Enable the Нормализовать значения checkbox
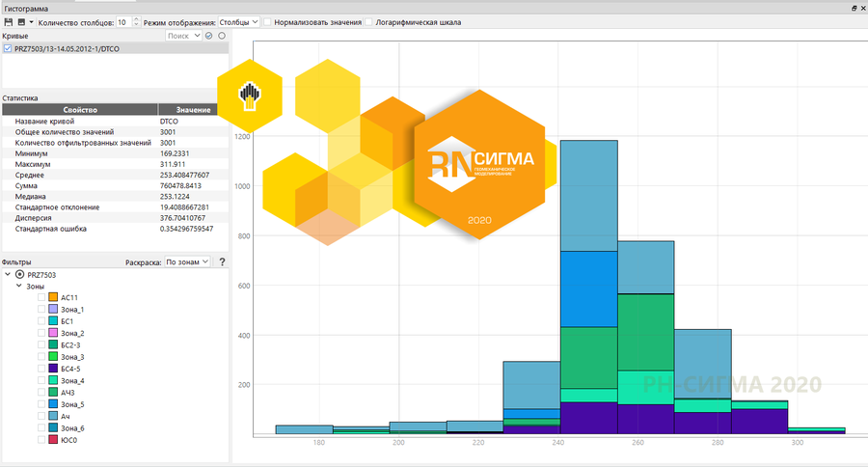Image resolution: width=868 pixels, height=467 pixels. [x=268, y=21]
